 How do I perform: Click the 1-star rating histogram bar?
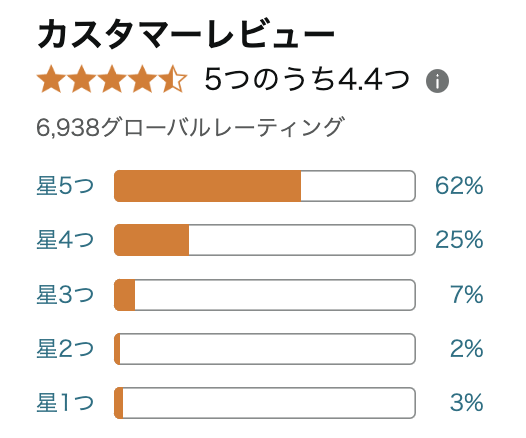point(265,402)
